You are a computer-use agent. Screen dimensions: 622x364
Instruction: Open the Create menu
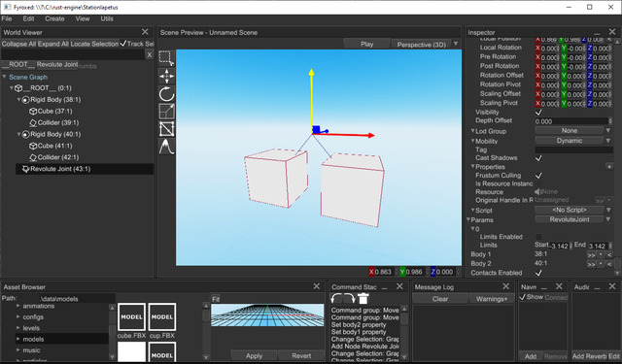click(x=54, y=18)
